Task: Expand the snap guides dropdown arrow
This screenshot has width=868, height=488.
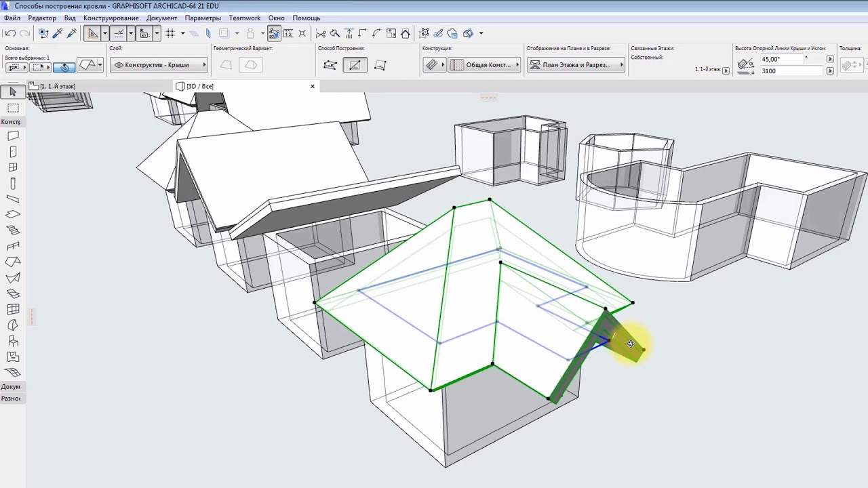Action: [131, 33]
